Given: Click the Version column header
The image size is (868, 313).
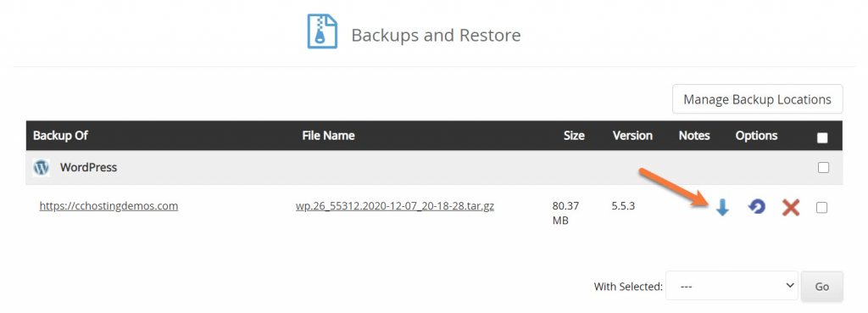Looking at the screenshot, I should [x=632, y=136].
